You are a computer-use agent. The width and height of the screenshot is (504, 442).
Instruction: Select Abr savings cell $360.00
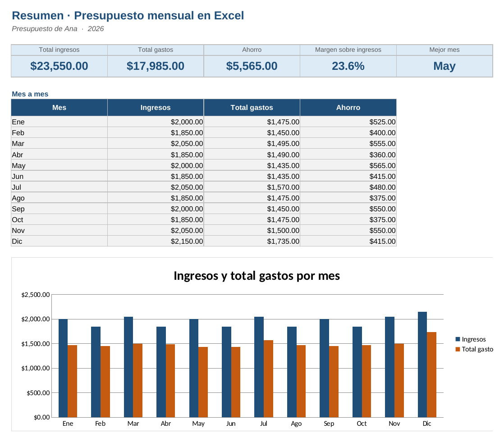click(x=348, y=155)
